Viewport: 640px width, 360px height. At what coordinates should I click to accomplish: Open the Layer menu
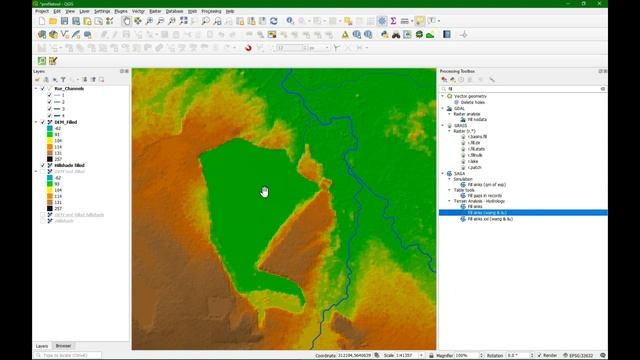tap(84, 11)
